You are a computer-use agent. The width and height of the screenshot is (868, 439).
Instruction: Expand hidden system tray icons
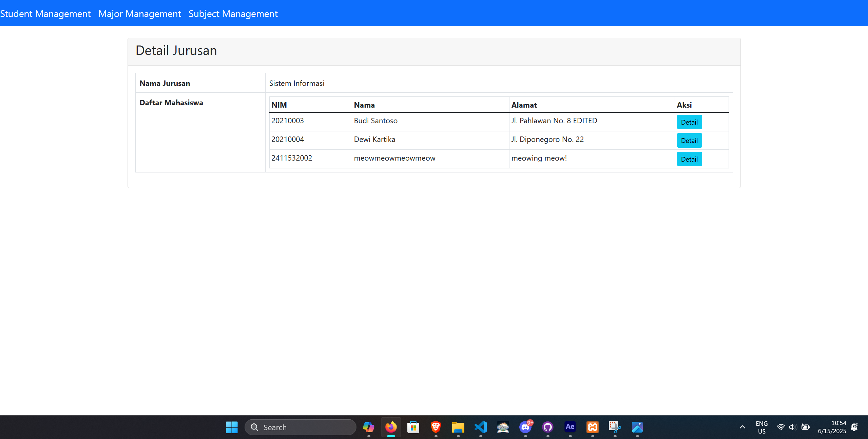742,427
